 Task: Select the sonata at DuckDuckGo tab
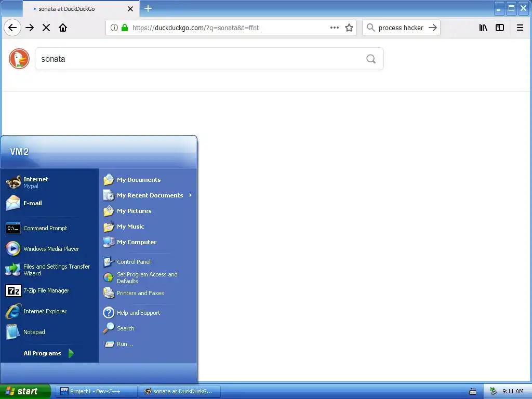coord(81,9)
